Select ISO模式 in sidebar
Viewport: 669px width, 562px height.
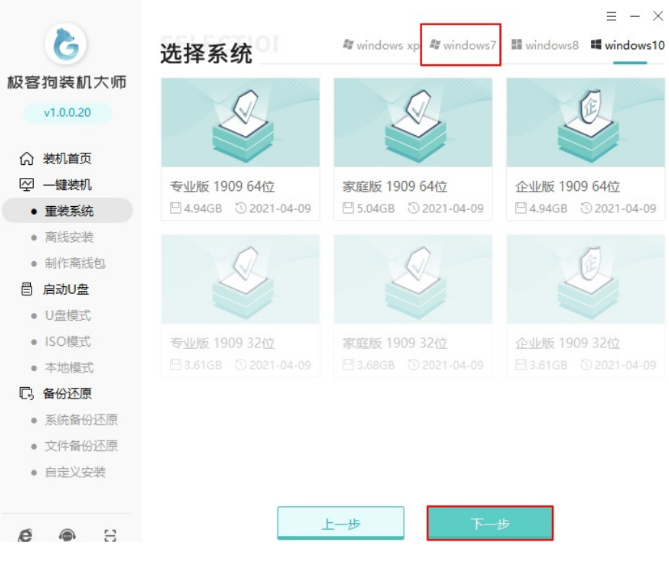pos(68,341)
